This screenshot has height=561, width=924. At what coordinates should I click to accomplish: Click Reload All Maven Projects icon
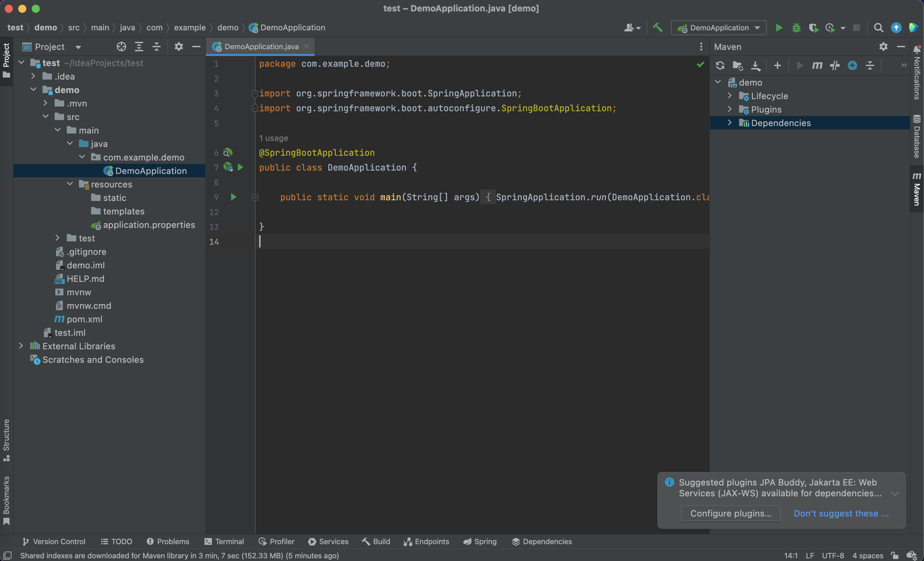[x=719, y=66]
